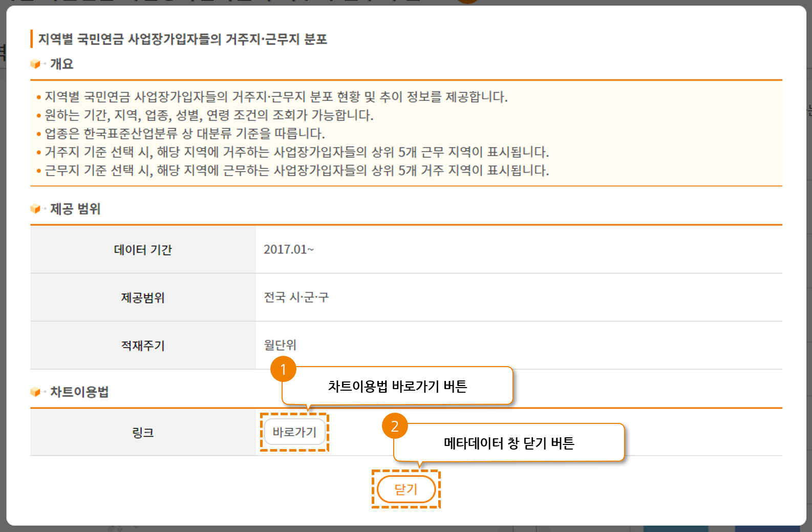Select the value 2017.01~

click(x=289, y=249)
